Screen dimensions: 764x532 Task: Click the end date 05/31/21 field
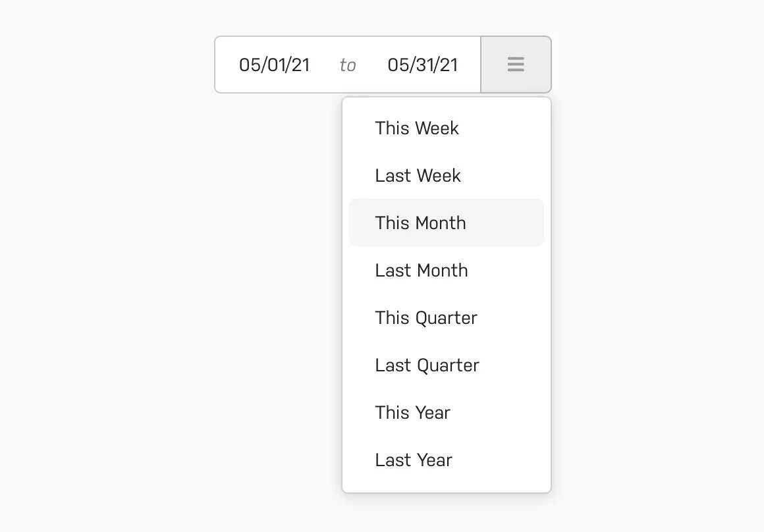(422, 64)
